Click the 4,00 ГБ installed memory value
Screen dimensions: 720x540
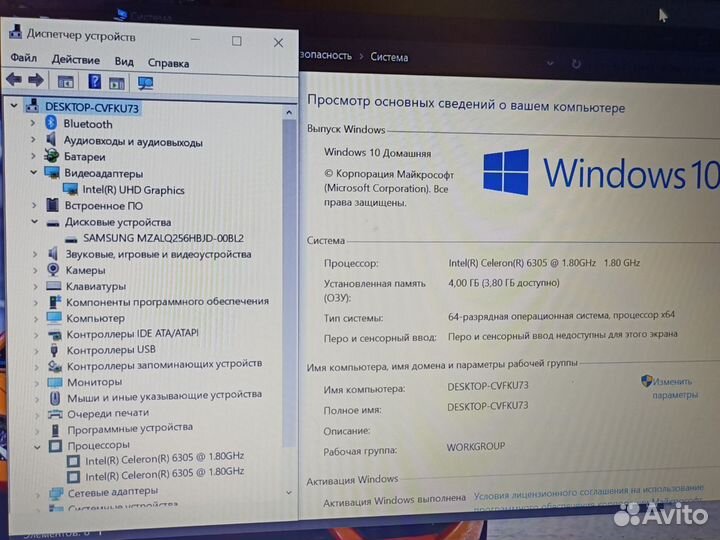pos(504,283)
